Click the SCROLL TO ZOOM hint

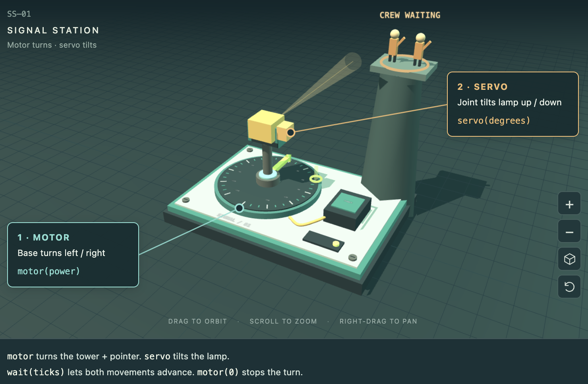point(283,321)
